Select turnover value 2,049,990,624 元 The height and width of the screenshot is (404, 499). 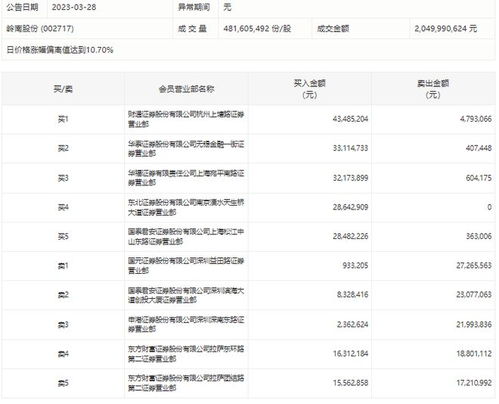(x=446, y=28)
